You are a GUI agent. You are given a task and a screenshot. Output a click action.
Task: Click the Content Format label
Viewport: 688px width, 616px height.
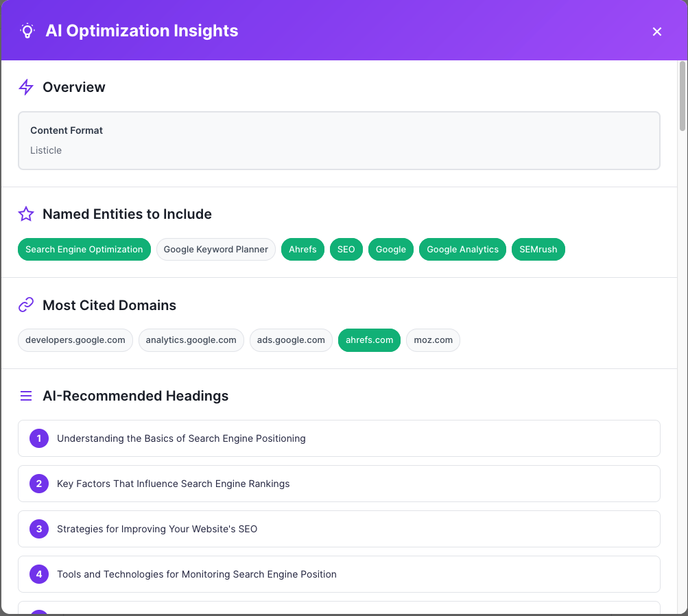pyautogui.click(x=67, y=130)
